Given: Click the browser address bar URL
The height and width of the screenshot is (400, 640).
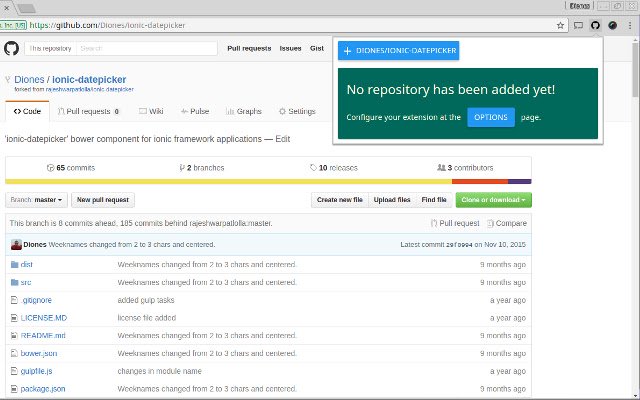Looking at the screenshot, I should point(107,25).
